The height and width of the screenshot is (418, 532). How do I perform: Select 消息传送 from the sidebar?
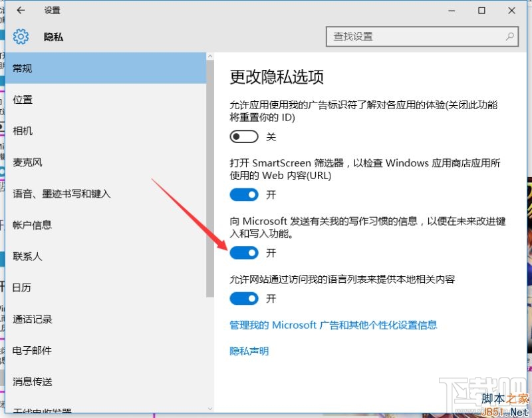33,381
